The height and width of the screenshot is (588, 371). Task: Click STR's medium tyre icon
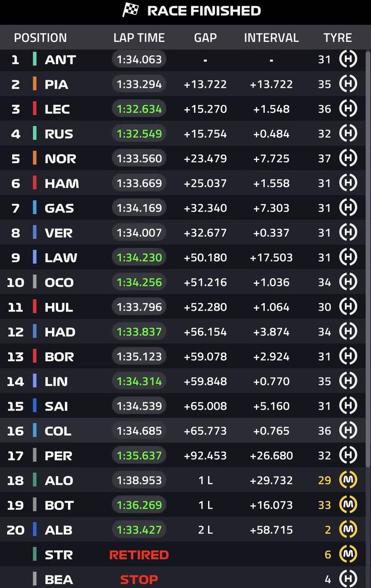(x=348, y=554)
